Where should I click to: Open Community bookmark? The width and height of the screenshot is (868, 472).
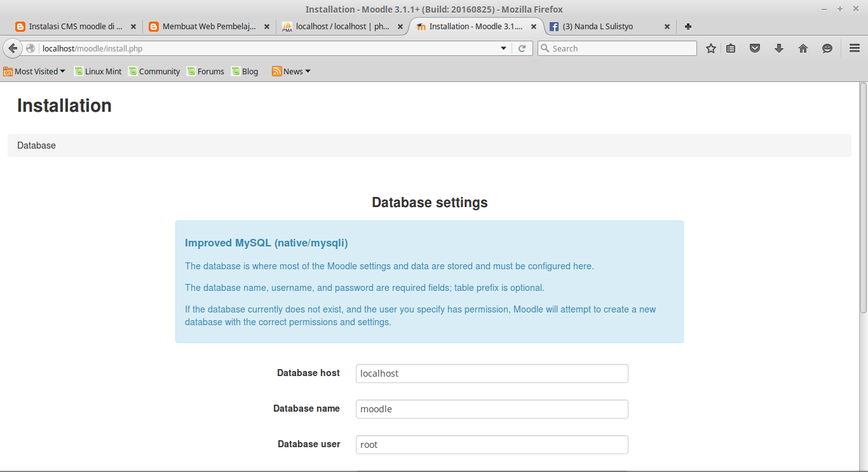pos(154,71)
